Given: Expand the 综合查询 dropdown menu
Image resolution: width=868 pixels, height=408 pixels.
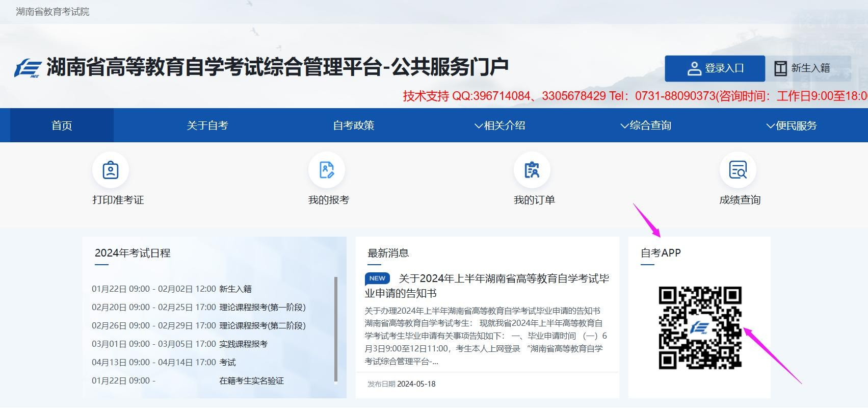Looking at the screenshot, I should (x=645, y=125).
